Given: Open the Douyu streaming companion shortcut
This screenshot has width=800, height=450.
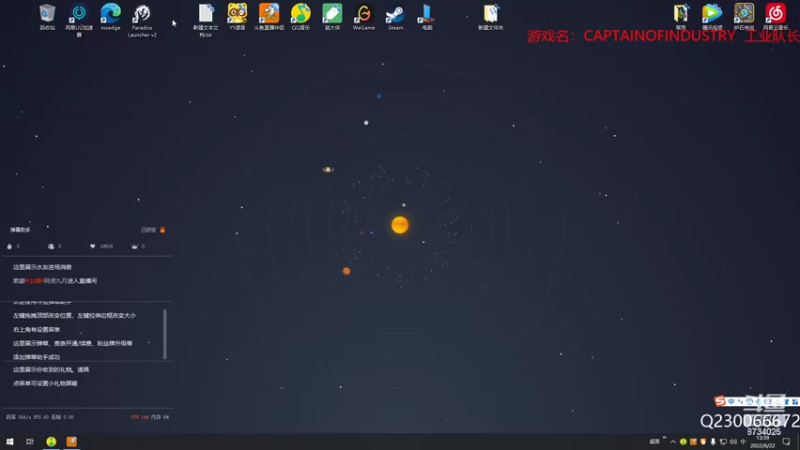Looking at the screenshot, I should pos(269,16).
